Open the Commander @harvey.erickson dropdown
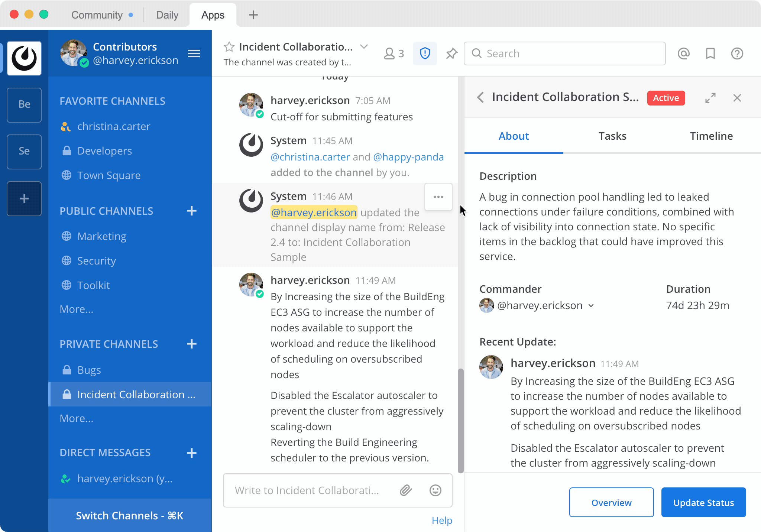 pyautogui.click(x=591, y=306)
